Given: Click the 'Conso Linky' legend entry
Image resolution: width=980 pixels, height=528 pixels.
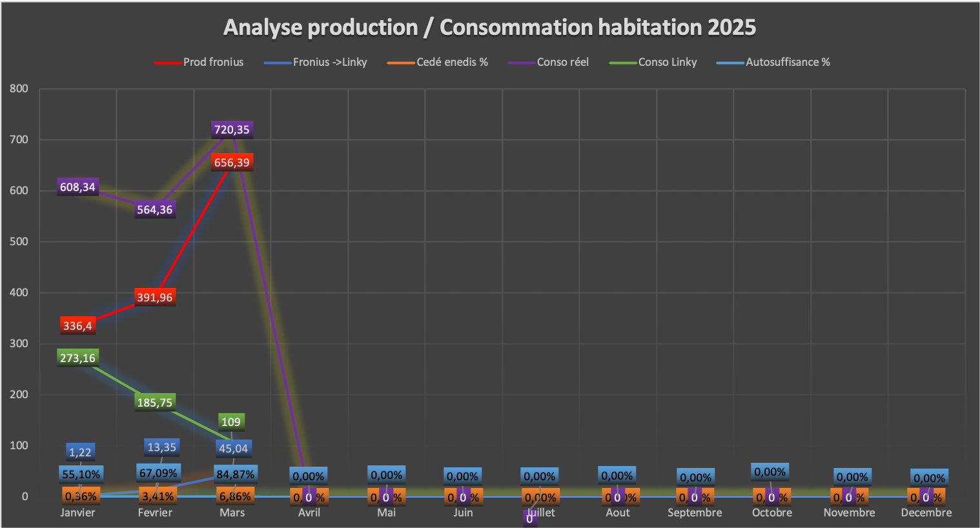Looking at the screenshot, I should click(653, 62).
